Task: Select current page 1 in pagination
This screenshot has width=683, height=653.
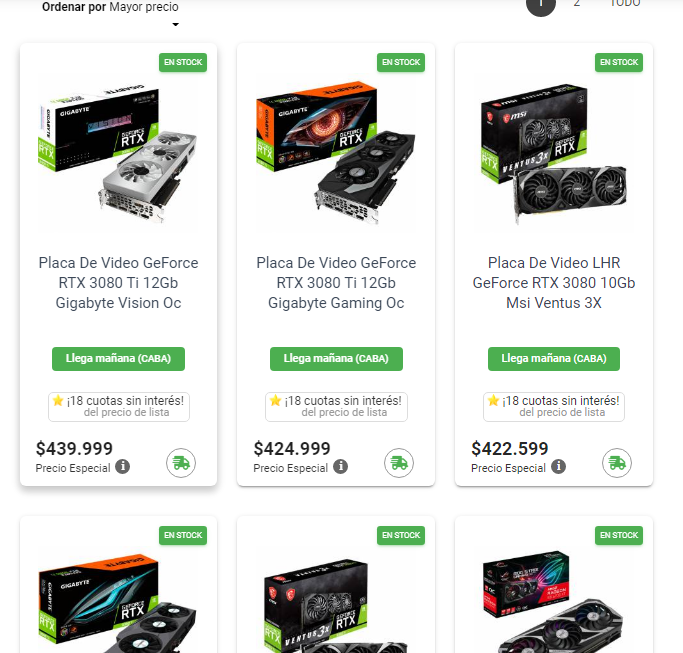Action: [x=541, y=3]
